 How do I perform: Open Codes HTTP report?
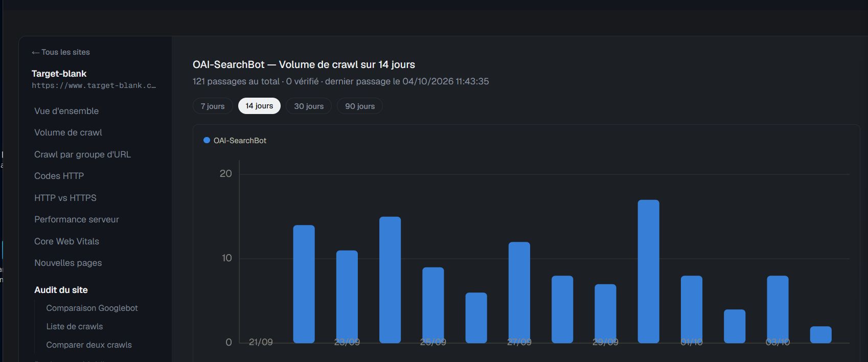coord(59,176)
